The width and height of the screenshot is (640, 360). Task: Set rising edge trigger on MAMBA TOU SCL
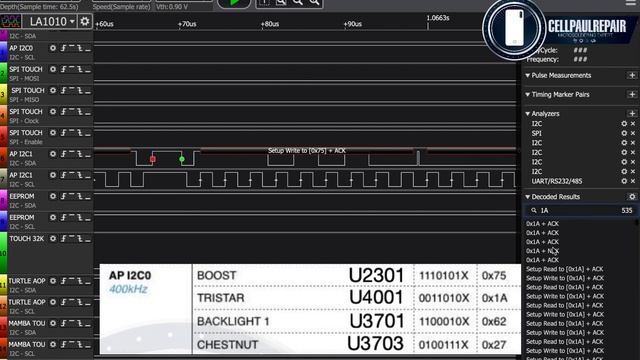coord(63,345)
